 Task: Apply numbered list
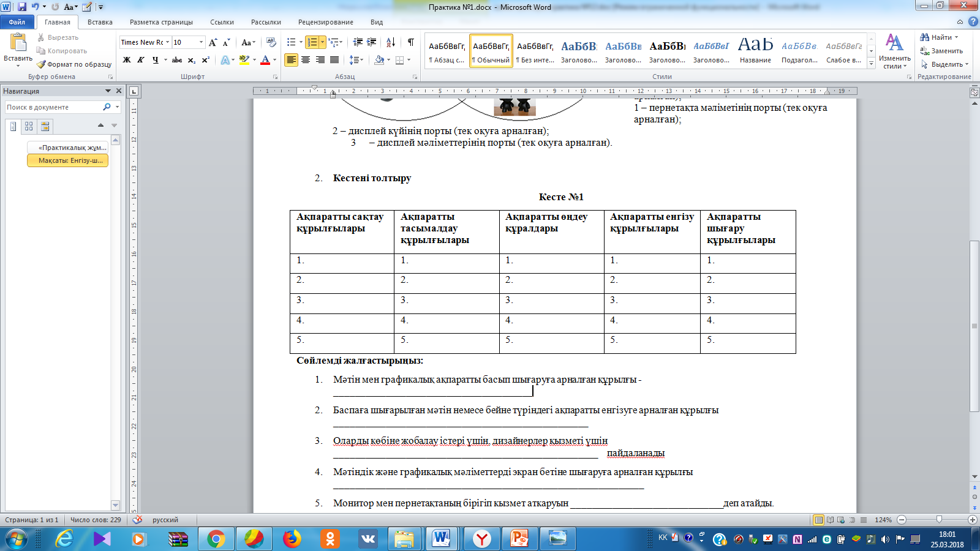pos(312,42)
